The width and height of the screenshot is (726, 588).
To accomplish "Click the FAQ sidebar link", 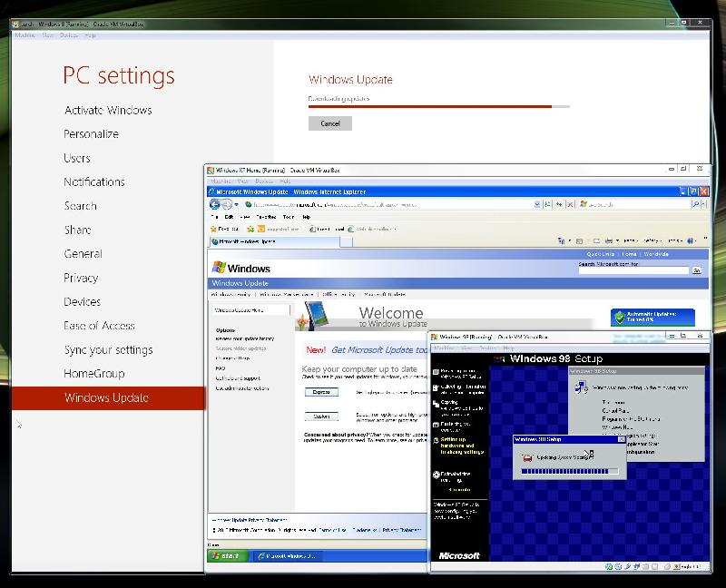I will 220,368.
